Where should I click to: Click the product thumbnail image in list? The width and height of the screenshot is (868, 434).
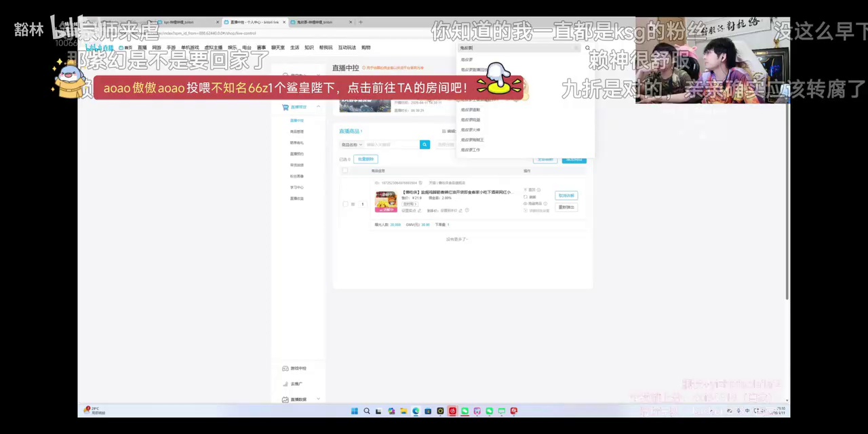pyautogui.click(x=385, y=202)
